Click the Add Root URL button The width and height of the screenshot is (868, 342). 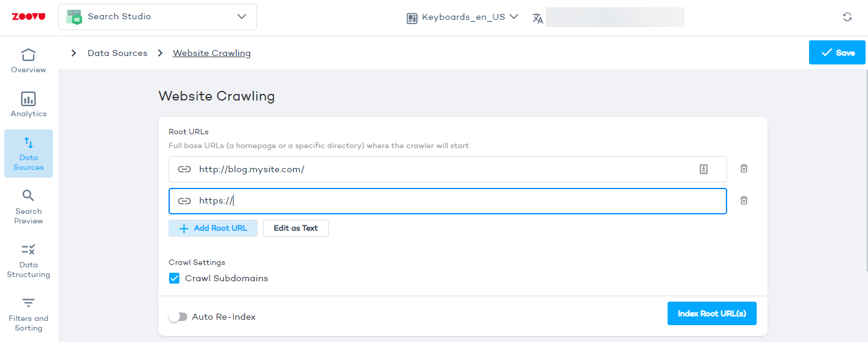(x=213, y=228)
